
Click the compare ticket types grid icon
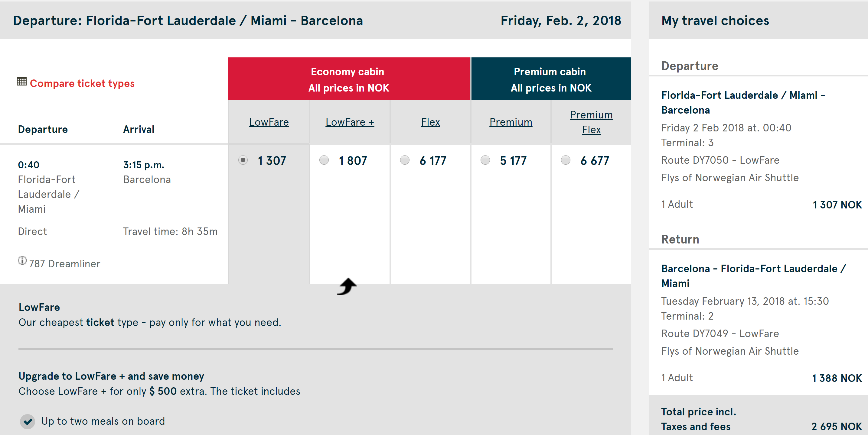point(21,82)
